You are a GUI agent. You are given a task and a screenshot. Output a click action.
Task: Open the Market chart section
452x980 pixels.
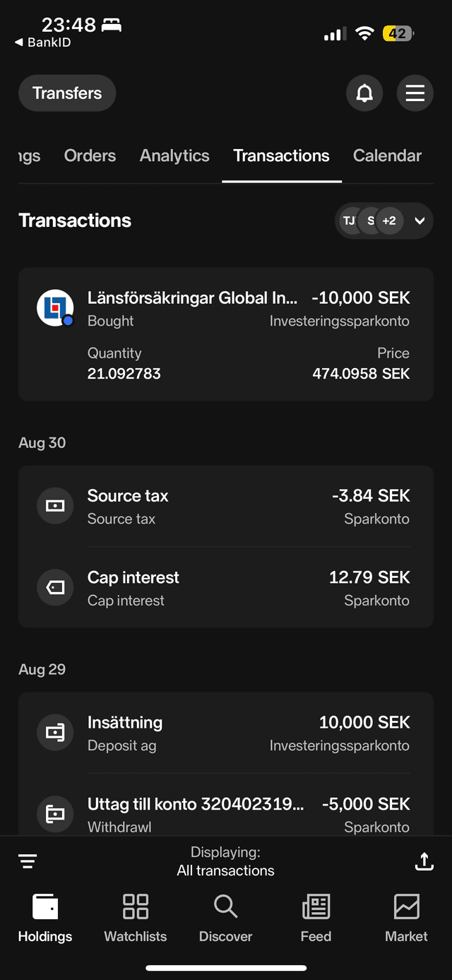406,918
